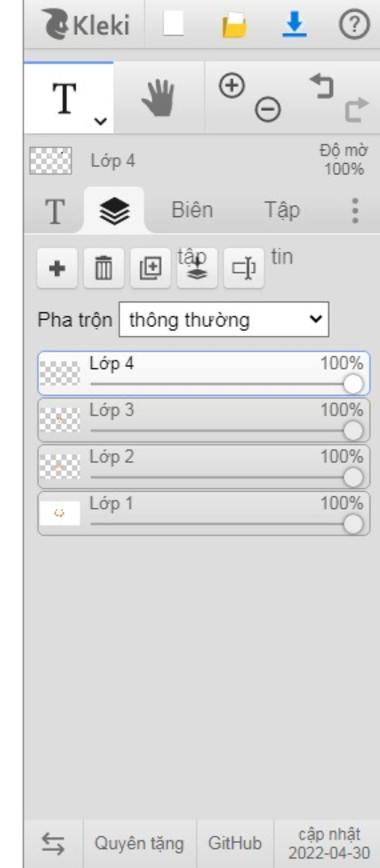Rename the layer icon button
The width and height of the screenshot is (380, 868).
244,268
